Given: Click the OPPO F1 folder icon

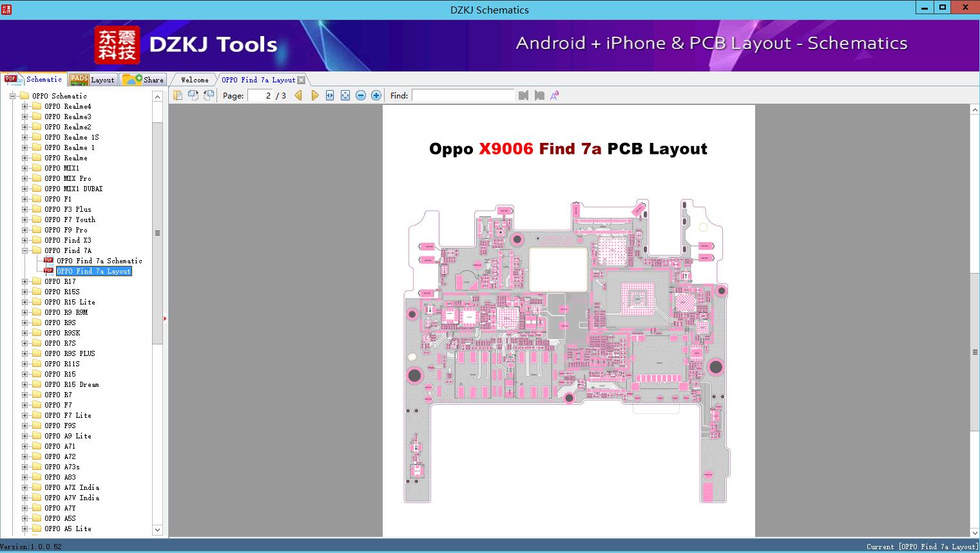Looking at the screenshot, I should tap(37, 199).
